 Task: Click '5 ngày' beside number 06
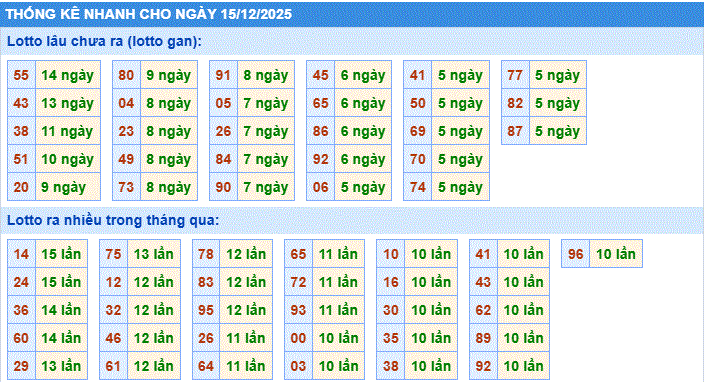pos(363,187)
